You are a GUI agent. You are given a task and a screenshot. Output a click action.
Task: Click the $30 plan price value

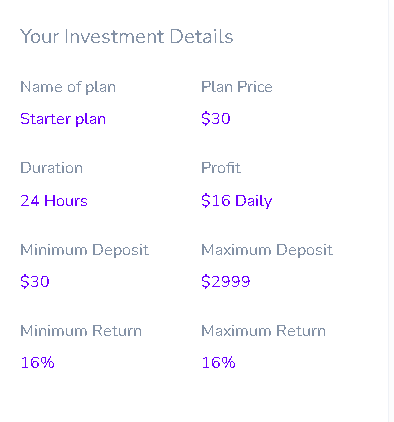click(216, 119)
